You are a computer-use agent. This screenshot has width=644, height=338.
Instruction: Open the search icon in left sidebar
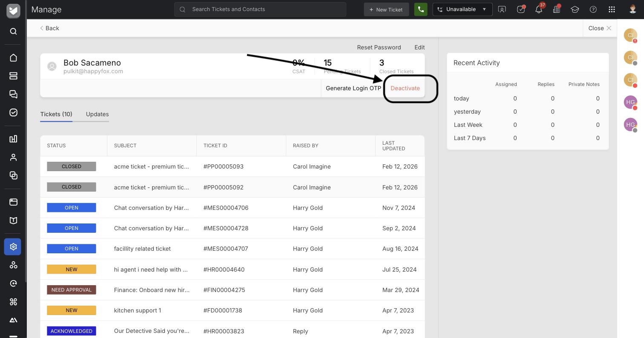[x=13, y=32]
